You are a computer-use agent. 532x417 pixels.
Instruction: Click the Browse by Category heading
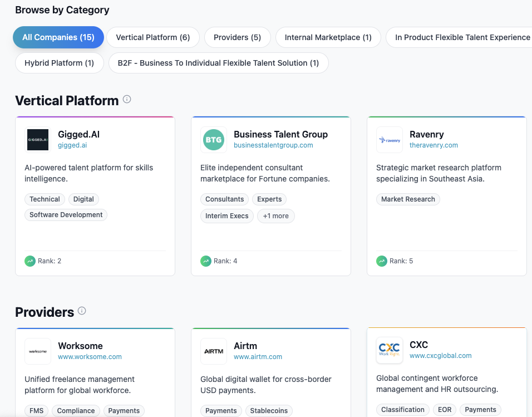click(x=62, y=10)
